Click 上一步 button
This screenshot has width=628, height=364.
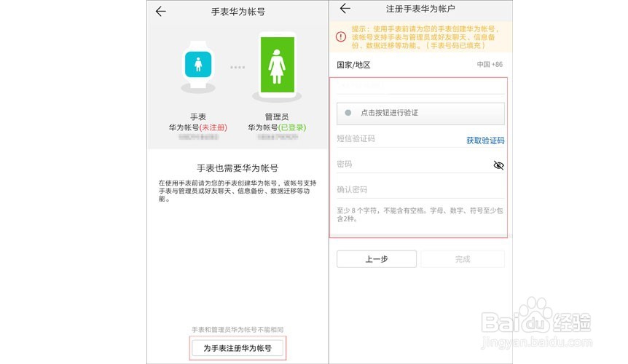coord(377,259)
